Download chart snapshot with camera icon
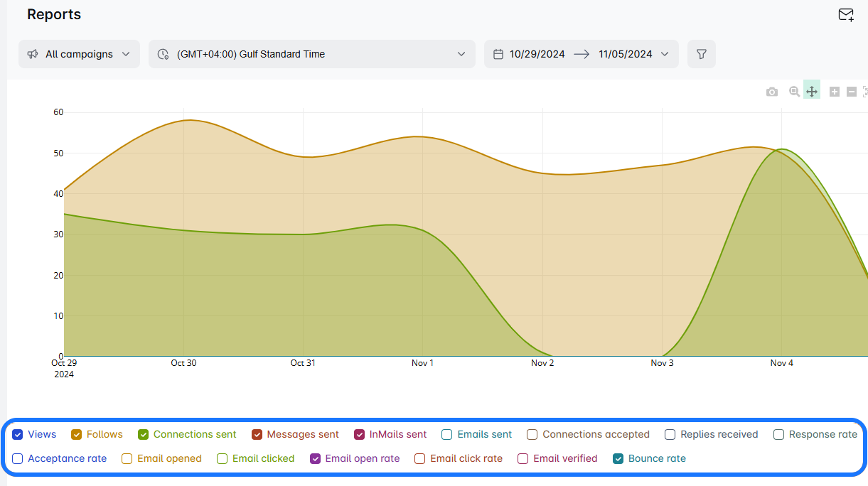Image resolution: width=868 pixels, height=486 pixels. pyautogui.click(x=771, y=92)
